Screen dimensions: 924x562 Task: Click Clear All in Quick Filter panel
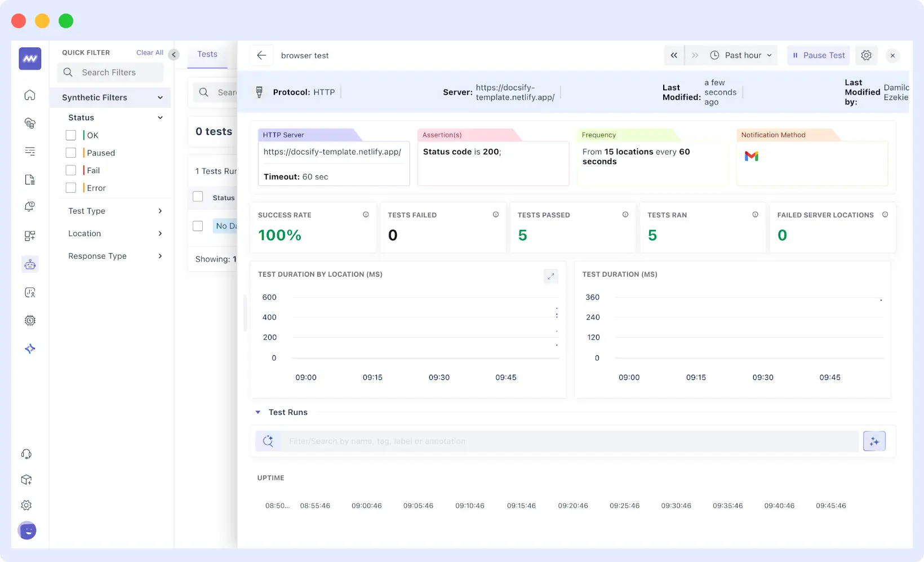149,52
